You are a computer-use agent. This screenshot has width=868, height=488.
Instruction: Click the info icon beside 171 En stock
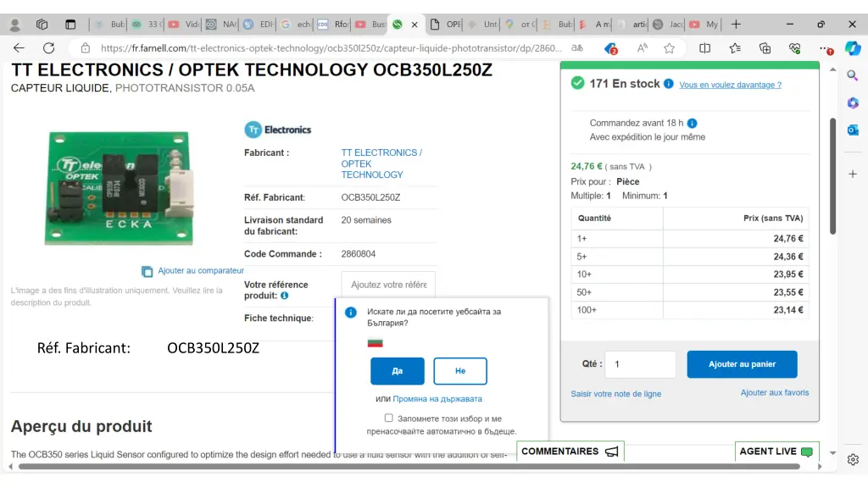669,84
